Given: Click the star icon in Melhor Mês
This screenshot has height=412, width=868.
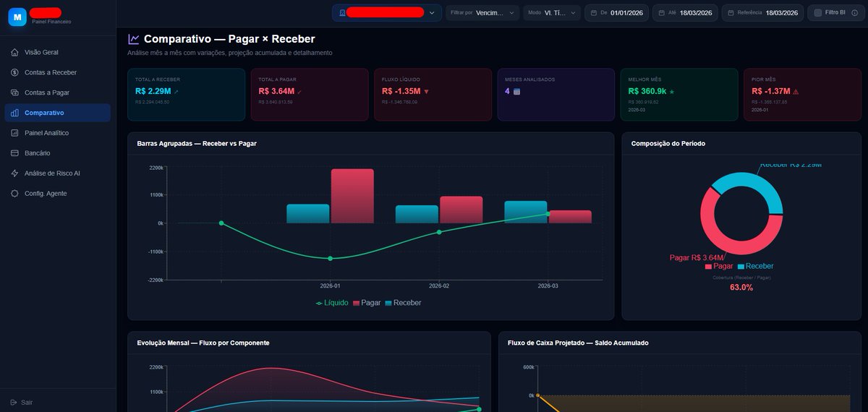Looking at the screenshot, I should [672, 92].
